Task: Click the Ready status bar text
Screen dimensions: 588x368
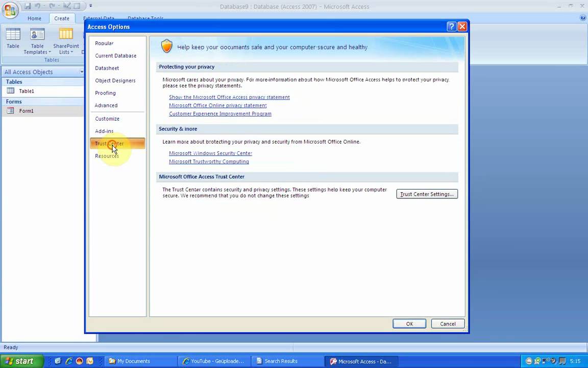Action: 11,348
